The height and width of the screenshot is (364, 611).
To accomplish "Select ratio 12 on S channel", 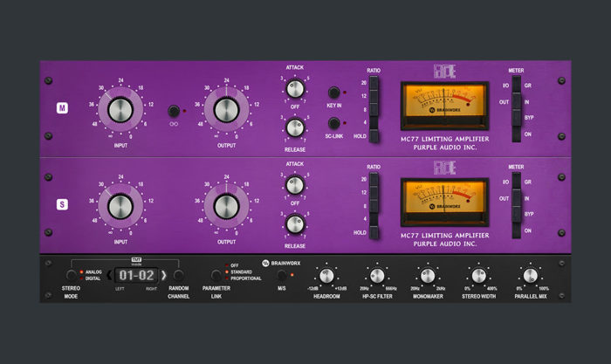I will coord(374,193).
